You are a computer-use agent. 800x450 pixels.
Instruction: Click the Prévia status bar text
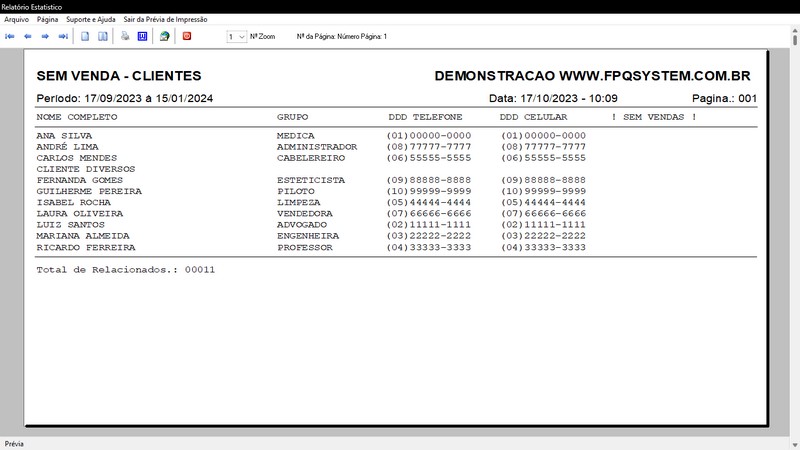coord(14,444)
